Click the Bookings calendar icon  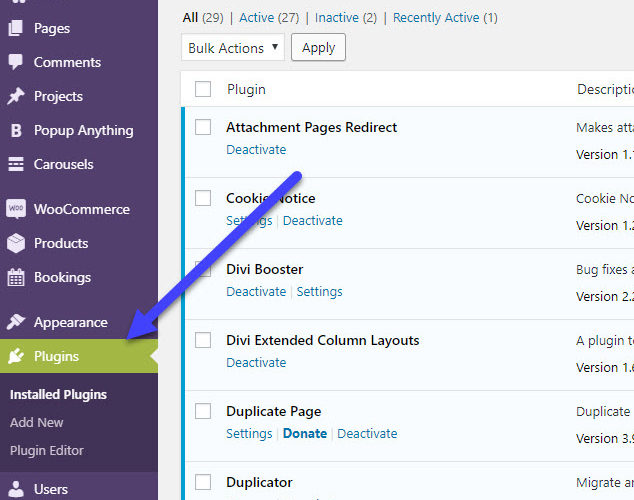(x=15, y=277)
